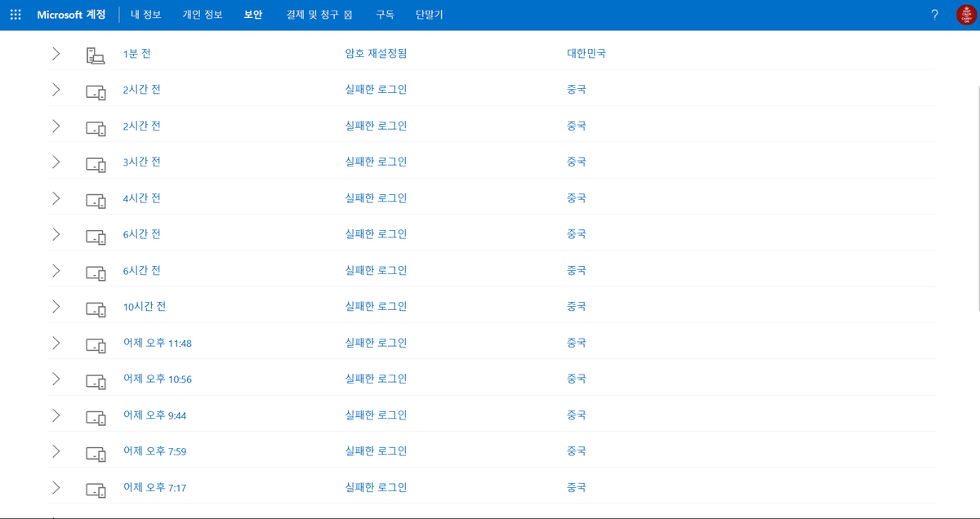Click the device icon for 3시간 전
The height and width of the screenshot is (519, 980).
click(96, 164)
